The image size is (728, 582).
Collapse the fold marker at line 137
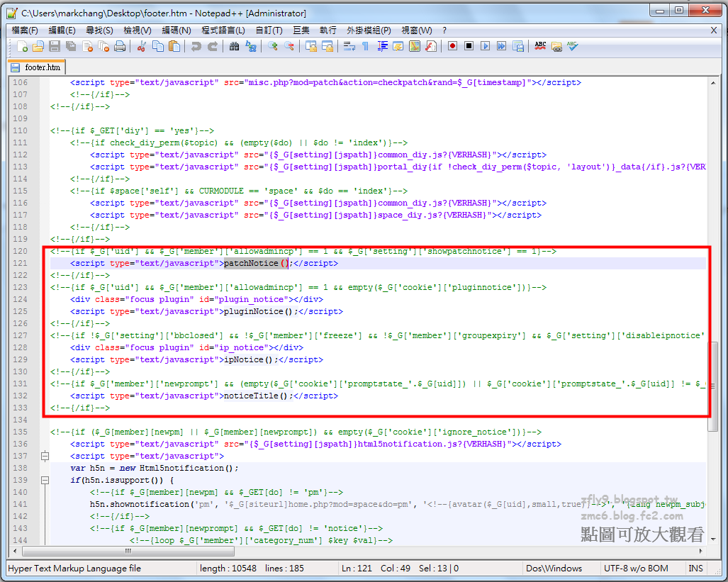click(x=45, y=456)
